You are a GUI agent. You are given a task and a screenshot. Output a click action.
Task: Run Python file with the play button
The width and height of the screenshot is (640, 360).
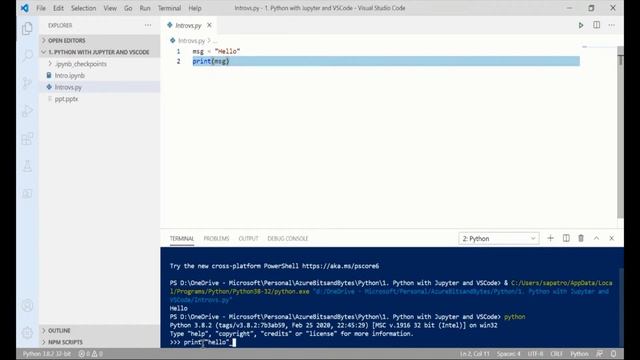[x=581, y=25]
